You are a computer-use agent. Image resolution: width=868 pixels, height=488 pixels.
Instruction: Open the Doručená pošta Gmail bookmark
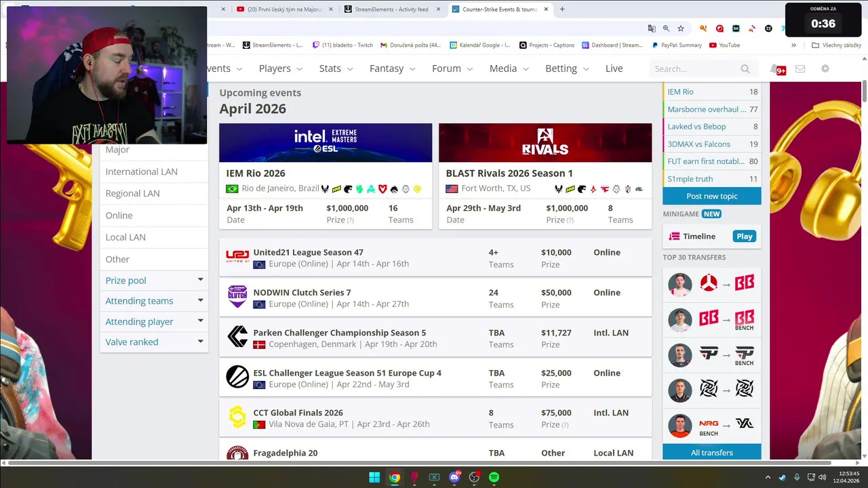[410, 45]
